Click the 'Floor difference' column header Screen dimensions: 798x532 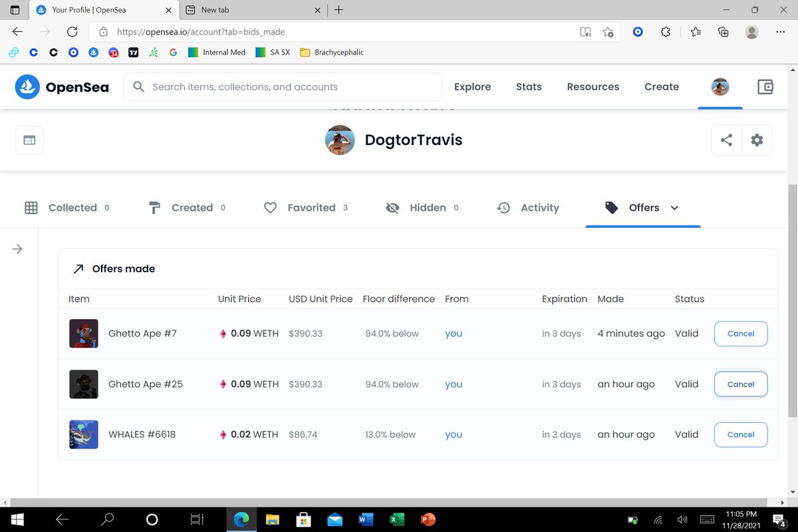click(x=399, y=299)
